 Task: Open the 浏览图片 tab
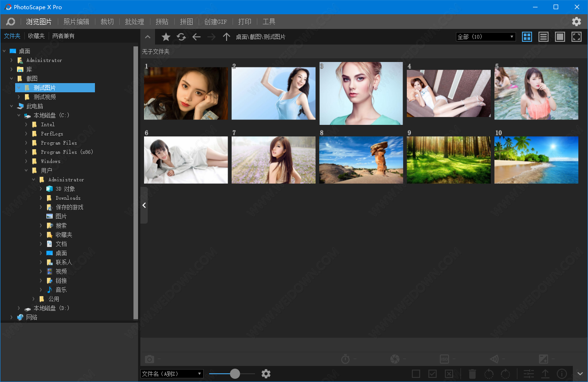point(39,22)
